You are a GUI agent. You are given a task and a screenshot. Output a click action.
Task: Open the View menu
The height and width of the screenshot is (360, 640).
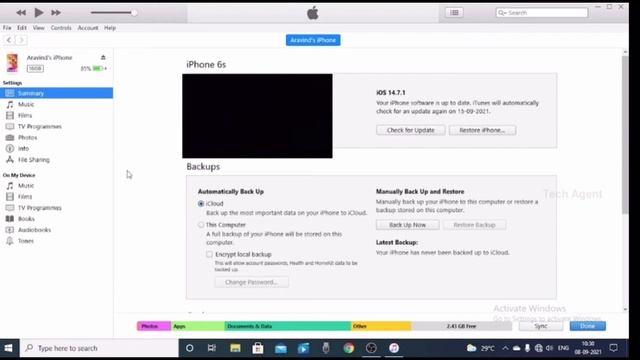click(38, 28)
